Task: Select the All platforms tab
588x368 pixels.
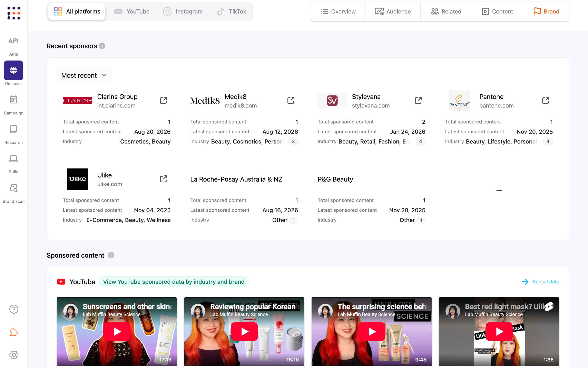Action: click(x=77, y=11)
